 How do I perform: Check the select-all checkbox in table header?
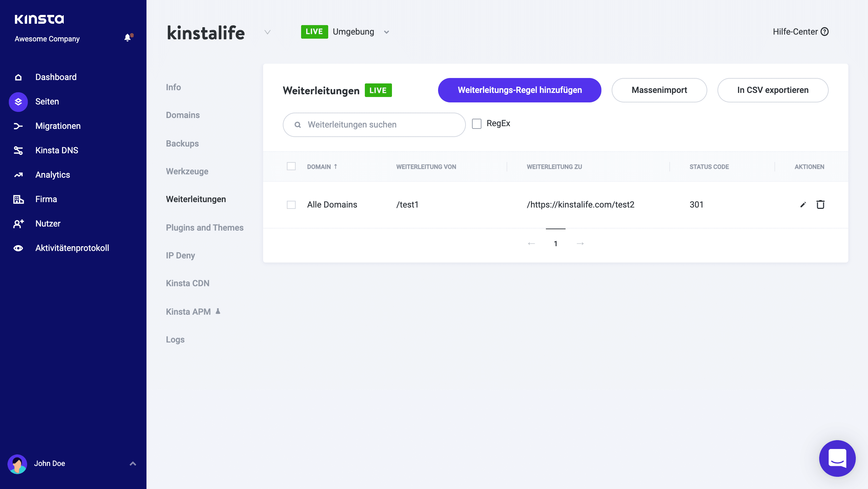(292, 166)
